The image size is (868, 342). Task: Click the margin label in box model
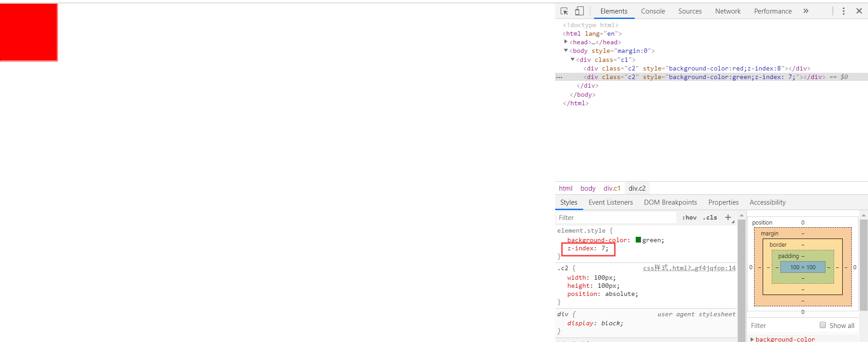click(x=769, y=234)
